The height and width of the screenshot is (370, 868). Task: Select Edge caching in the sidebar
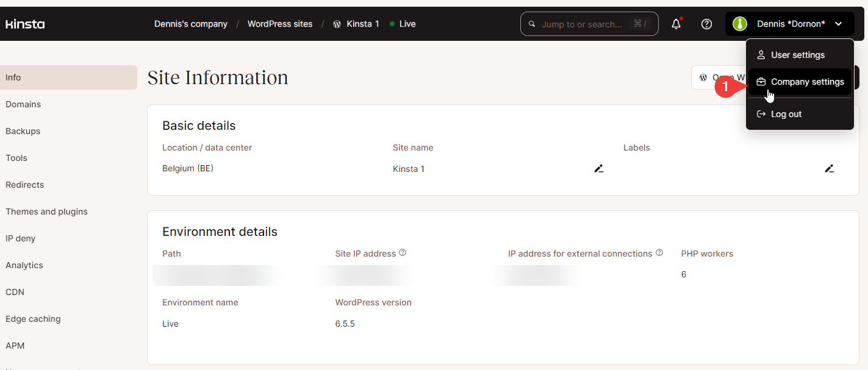click(x=33, y=319)
